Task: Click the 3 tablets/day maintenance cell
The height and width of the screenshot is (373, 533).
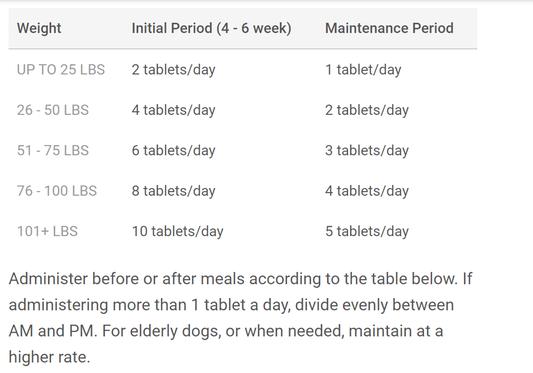Action: 367,151
